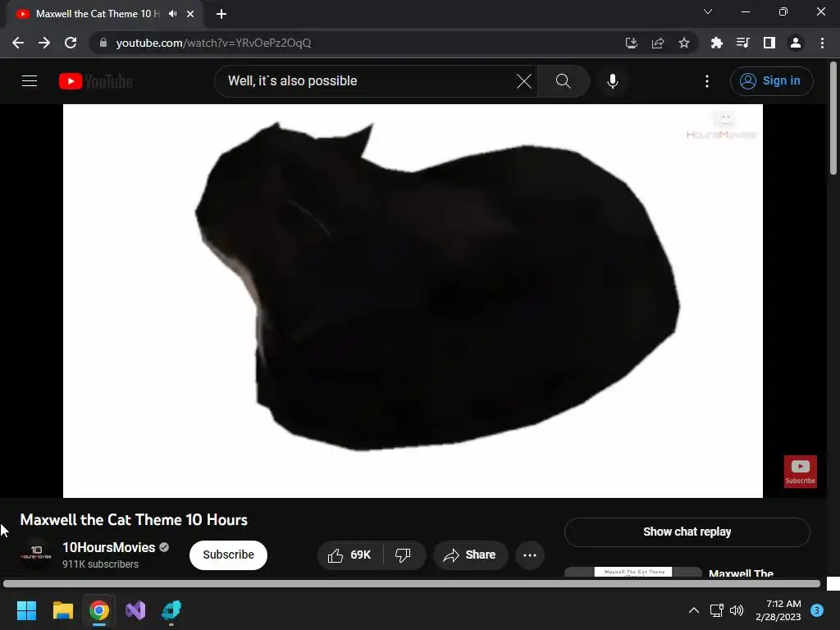Click the horizontal page scrollbar
This screenshot has height=630, width=840.
[412, 583]
